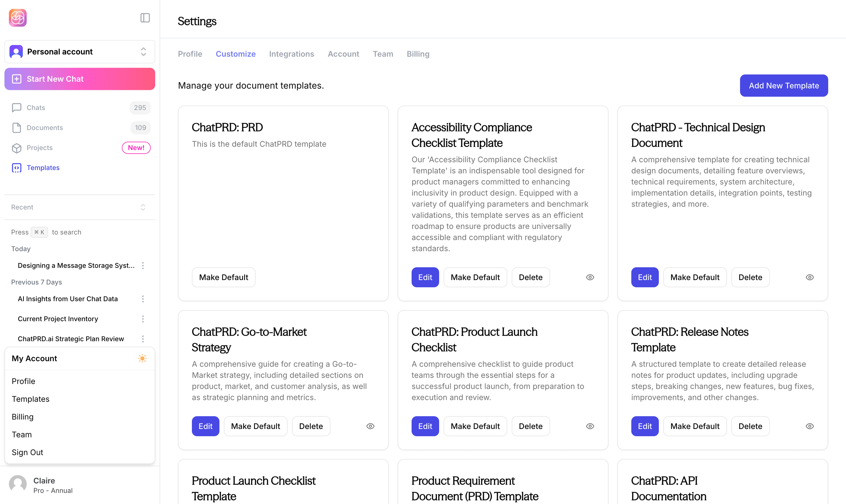The width and height of the screenshot is (846, 504).
Task: Toggle visibility of Accessibility Compliance template
Action: coord(590,277)
